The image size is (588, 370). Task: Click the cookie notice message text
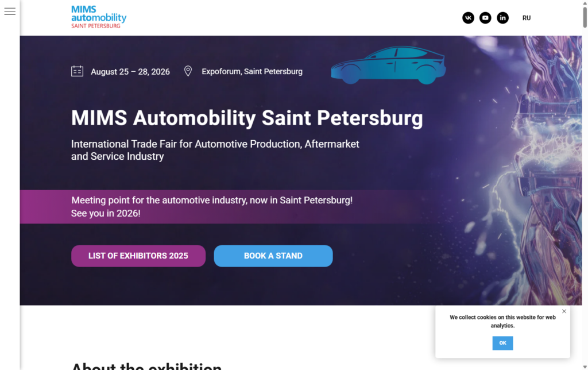tap(502, 321)
